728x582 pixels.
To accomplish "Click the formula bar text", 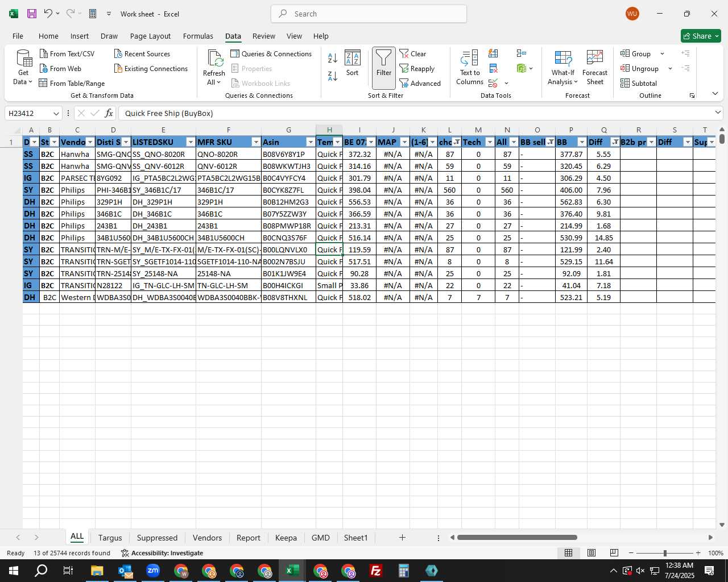I will point(169,113).
